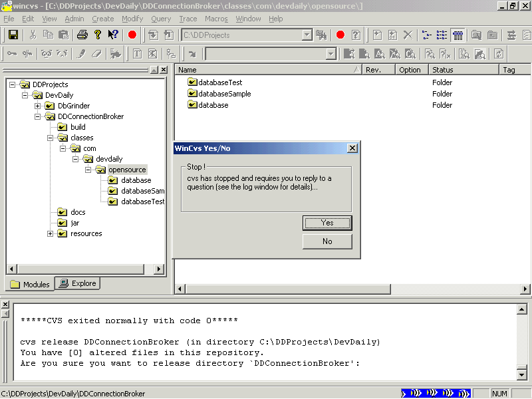Expand the DbGrinder tree node
Viewport: 532px width, 399px height.
[x=38, y=106]
